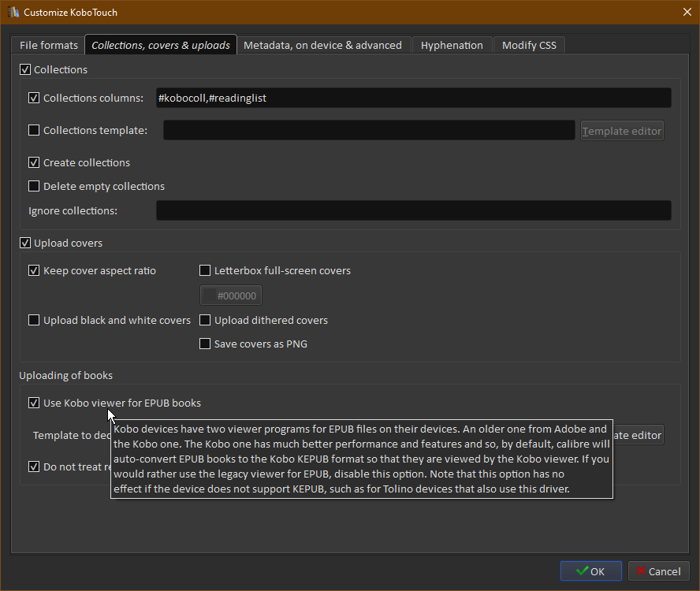Click the calibre books icon in title bar

[x=14, y=12]
